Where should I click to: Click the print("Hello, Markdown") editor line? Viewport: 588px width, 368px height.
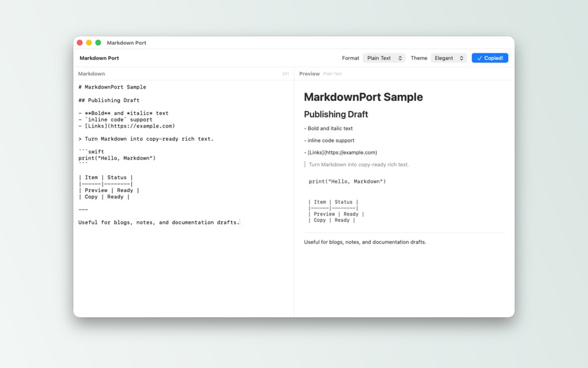tap(117, 158)
